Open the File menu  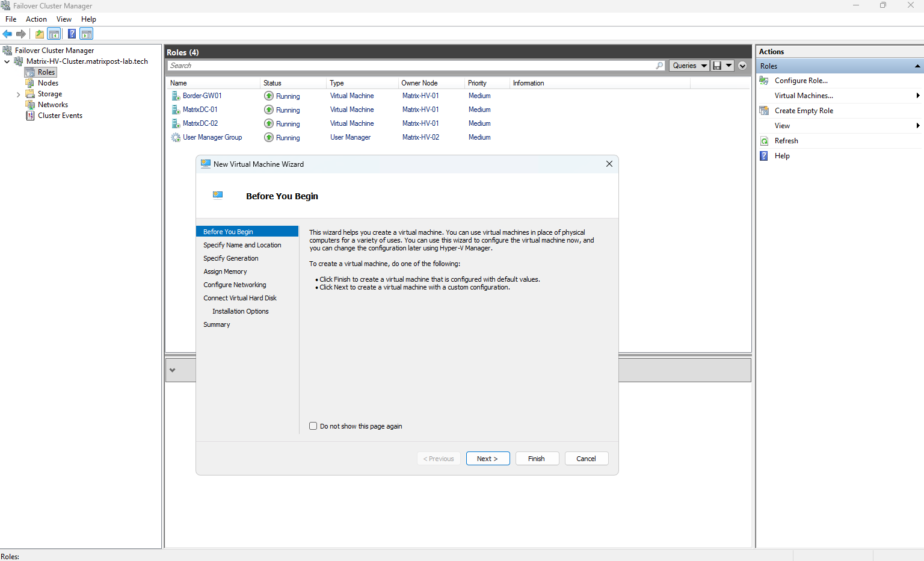click(11, 19)
